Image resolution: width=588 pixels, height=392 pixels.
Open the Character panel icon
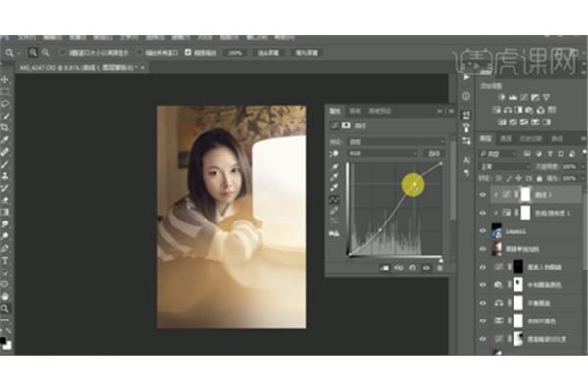click(466, 160)
